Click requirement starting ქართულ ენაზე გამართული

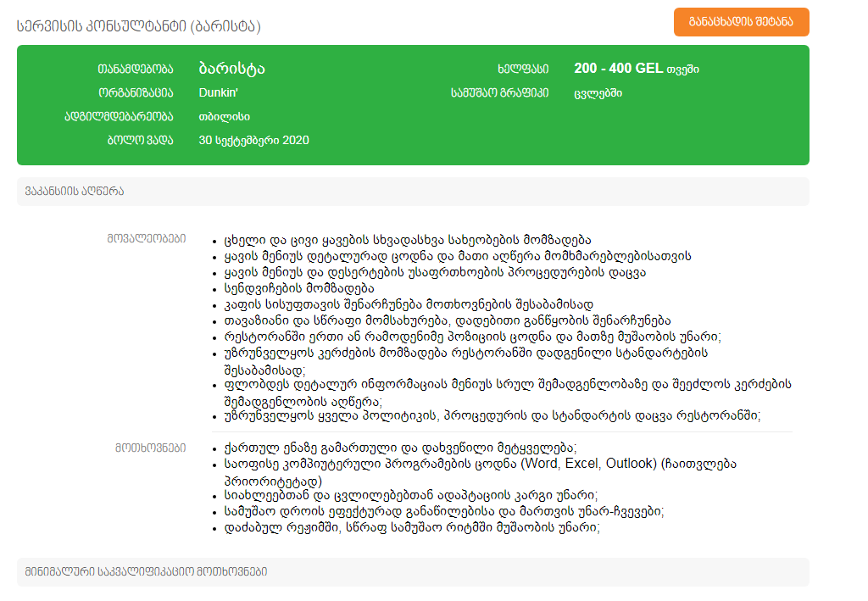(x=400, y=448)
